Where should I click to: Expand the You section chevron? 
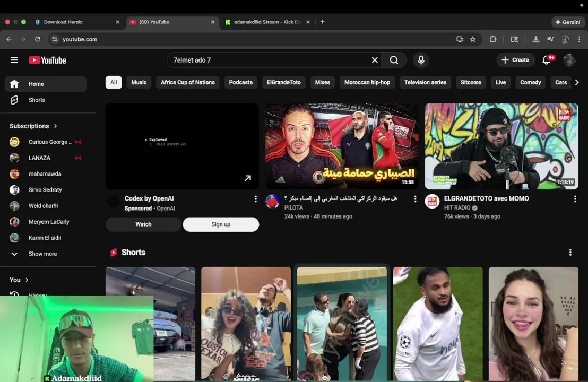pos(27,280)
